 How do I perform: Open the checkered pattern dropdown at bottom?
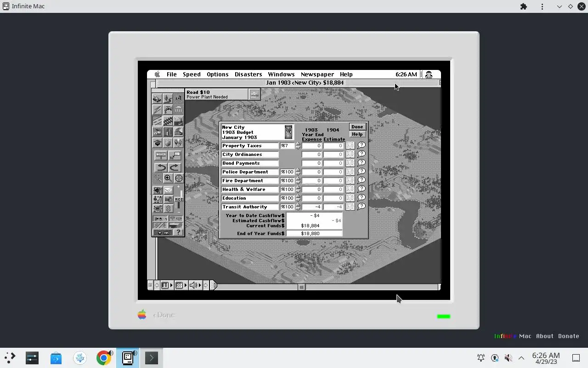tap(181, 286)
